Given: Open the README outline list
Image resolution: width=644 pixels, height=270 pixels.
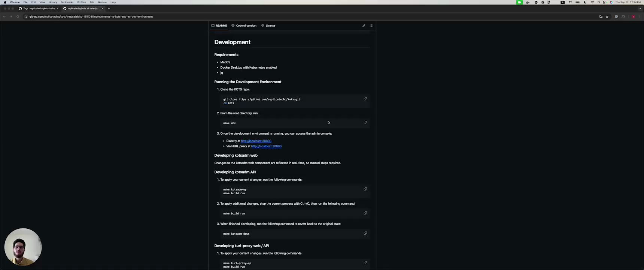Looking at the screenshot, I should 371,26.
